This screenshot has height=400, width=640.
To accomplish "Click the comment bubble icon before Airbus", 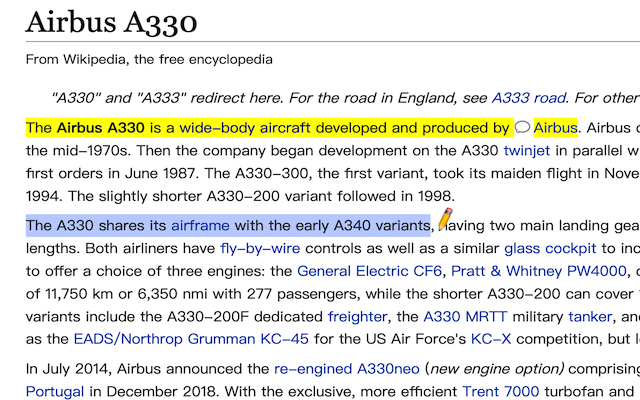I will coord(522,127).
